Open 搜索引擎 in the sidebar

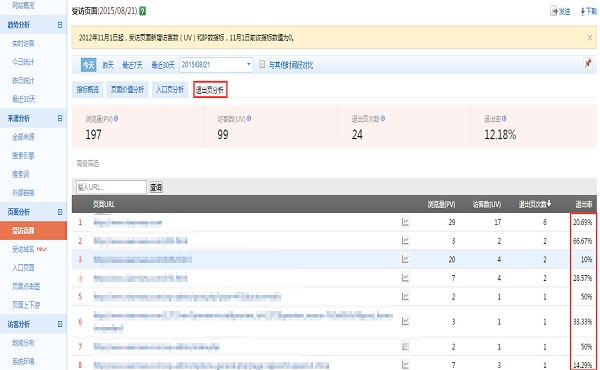pos(23,156)
